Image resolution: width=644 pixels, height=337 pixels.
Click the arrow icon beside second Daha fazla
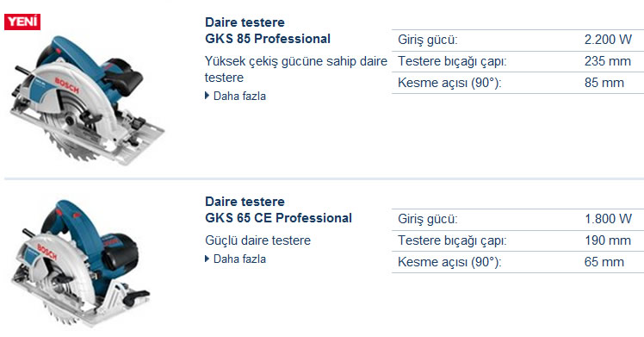[207, 259]
